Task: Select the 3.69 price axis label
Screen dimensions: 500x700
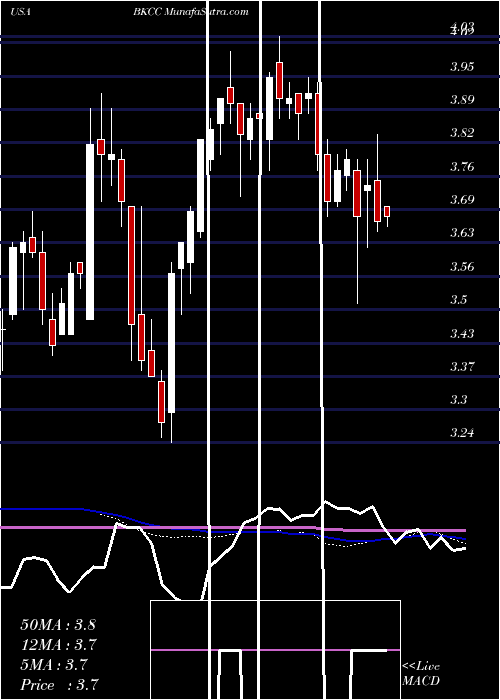Action: pos(462,200)
